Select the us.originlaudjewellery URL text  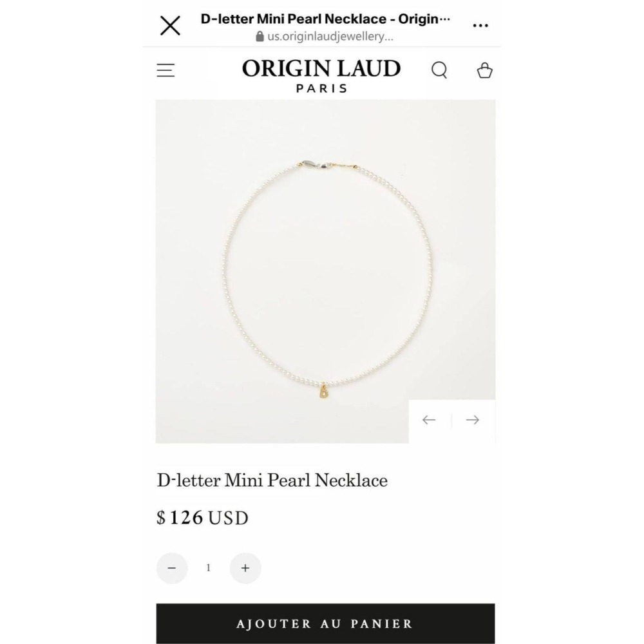click(330, 36)
